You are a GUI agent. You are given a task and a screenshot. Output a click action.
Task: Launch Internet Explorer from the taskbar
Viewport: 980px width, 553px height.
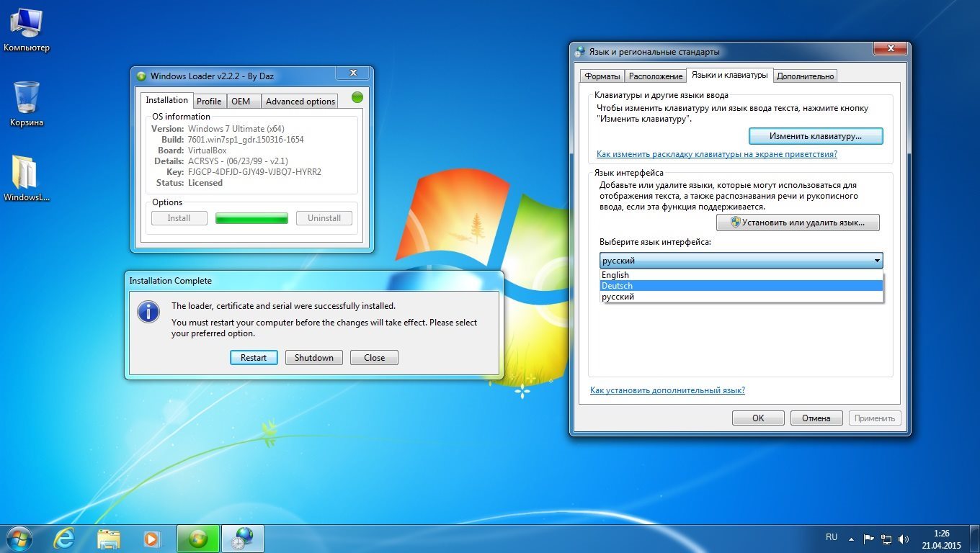tap(64, 538)
